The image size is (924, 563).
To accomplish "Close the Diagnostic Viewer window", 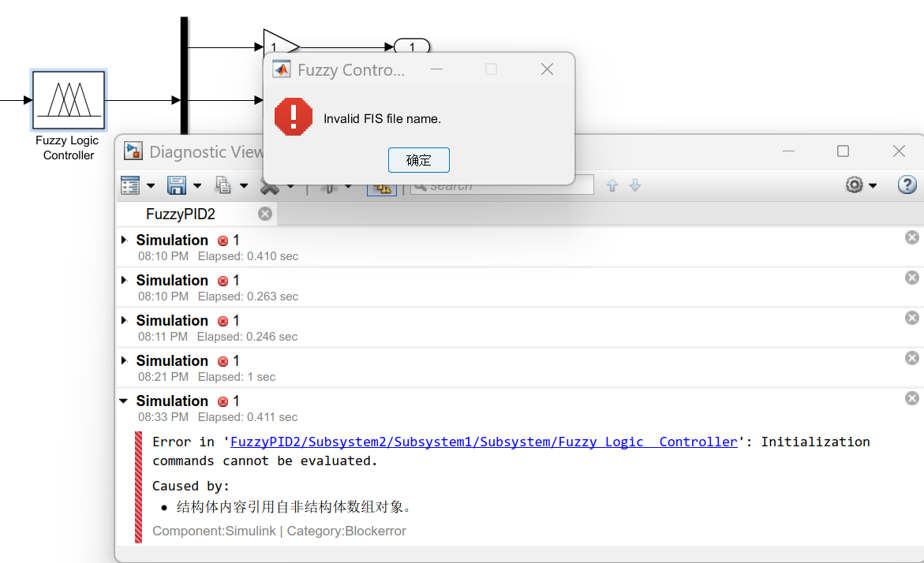I will [899, 151].
